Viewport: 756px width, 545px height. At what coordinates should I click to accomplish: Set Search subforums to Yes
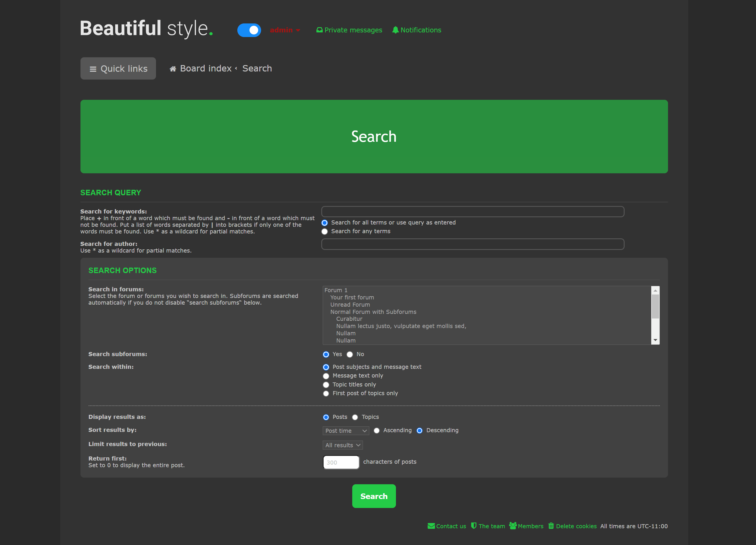click(326, 354)
